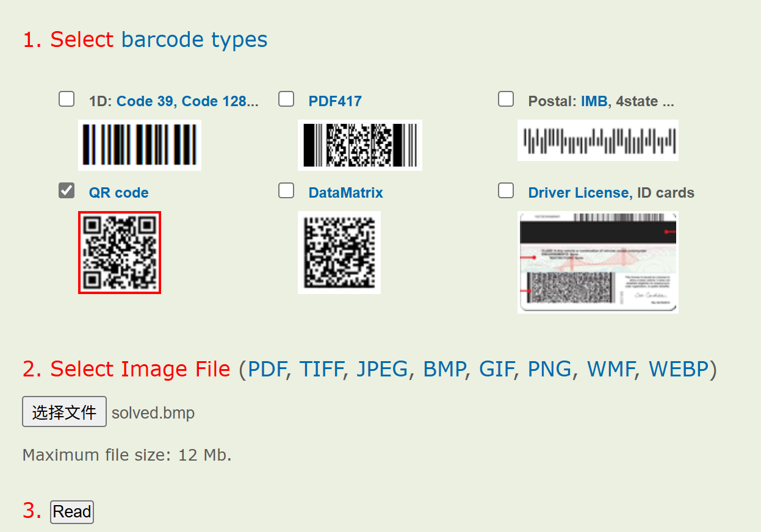Click the 'Maximum file size: 12 Mb.' text

coord(127,455)
